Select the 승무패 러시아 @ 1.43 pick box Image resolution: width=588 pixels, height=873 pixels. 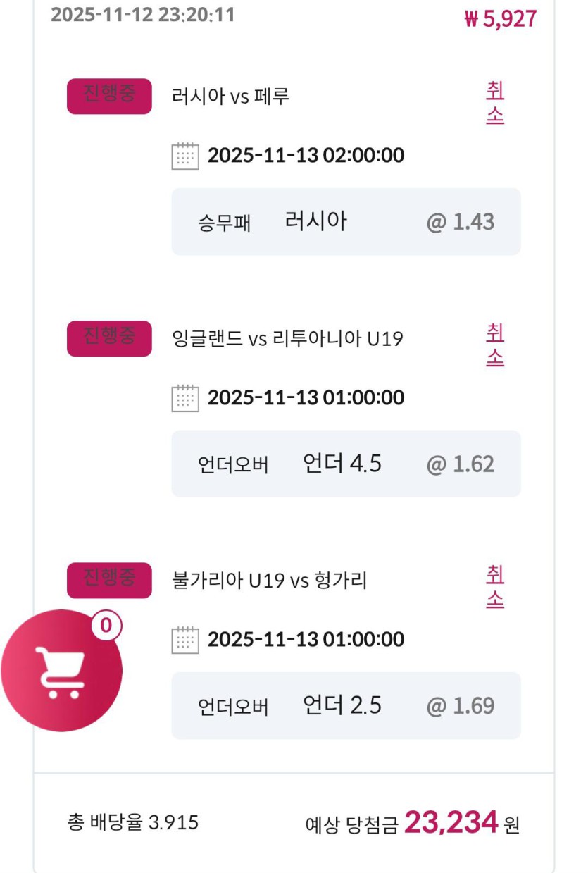tap(346, 222)
